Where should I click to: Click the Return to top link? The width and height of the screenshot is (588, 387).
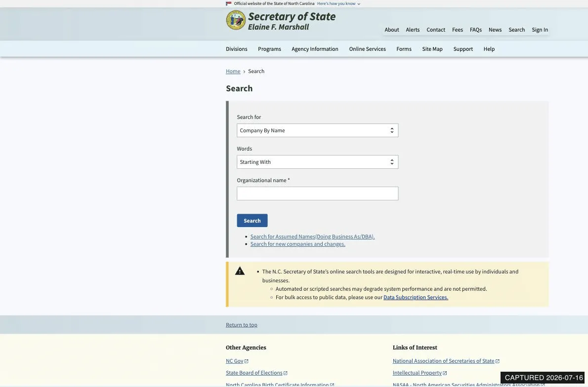coord(242,325)
